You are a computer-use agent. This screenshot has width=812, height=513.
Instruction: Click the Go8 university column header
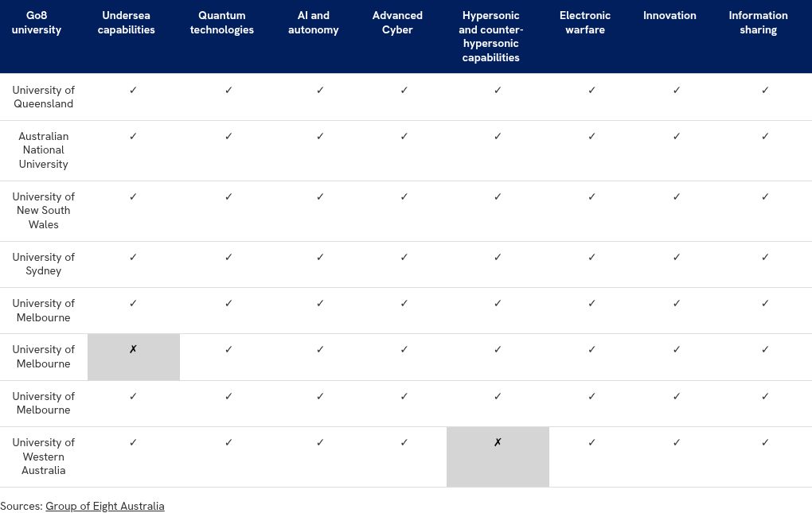click(37, 22)
